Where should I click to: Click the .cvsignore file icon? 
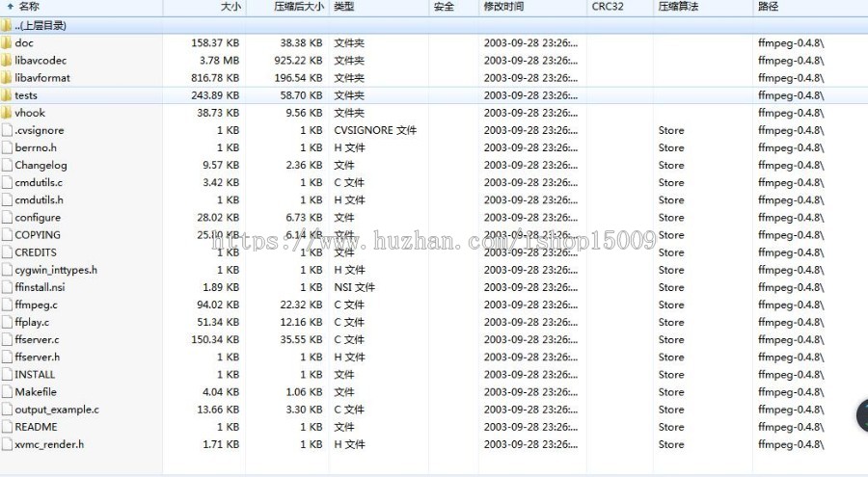tap(7, 130)
